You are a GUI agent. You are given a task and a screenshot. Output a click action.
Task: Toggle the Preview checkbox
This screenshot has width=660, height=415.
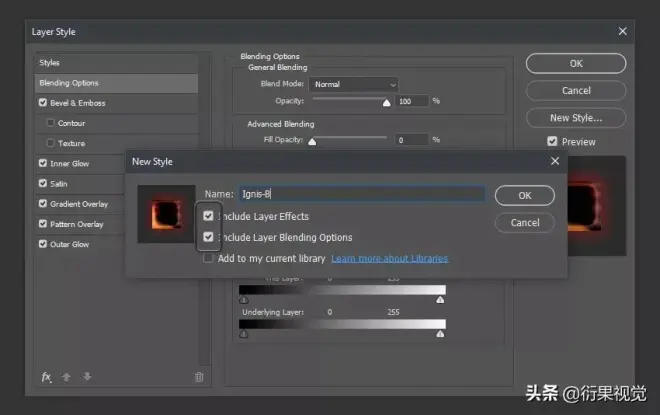tap(552, 141)
